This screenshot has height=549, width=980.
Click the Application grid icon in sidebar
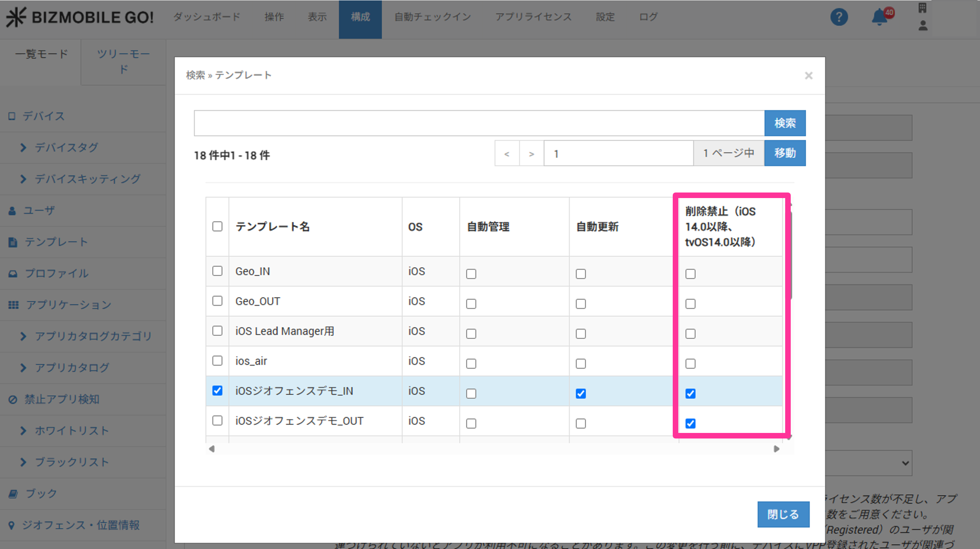point(13,305)
